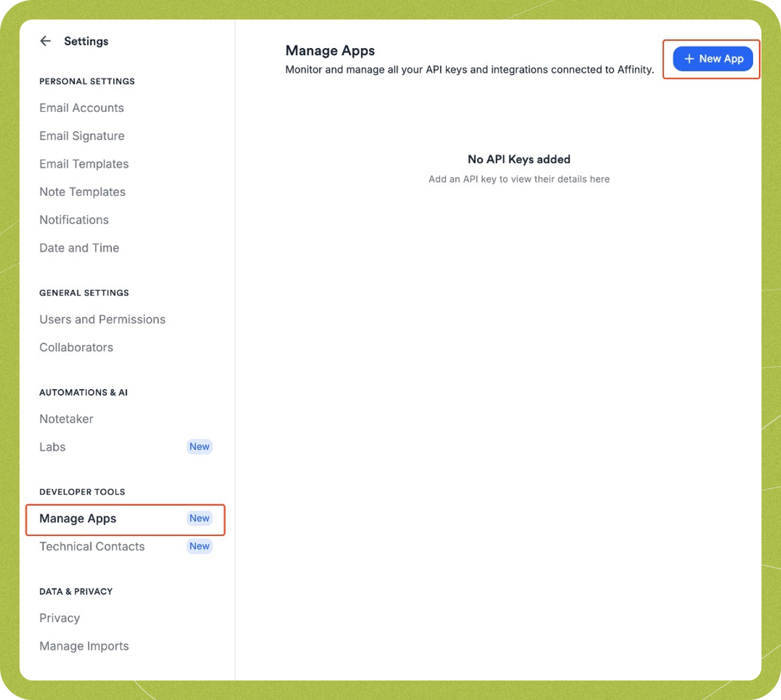Click the New App button
The image size is (781, 700).
712,59
